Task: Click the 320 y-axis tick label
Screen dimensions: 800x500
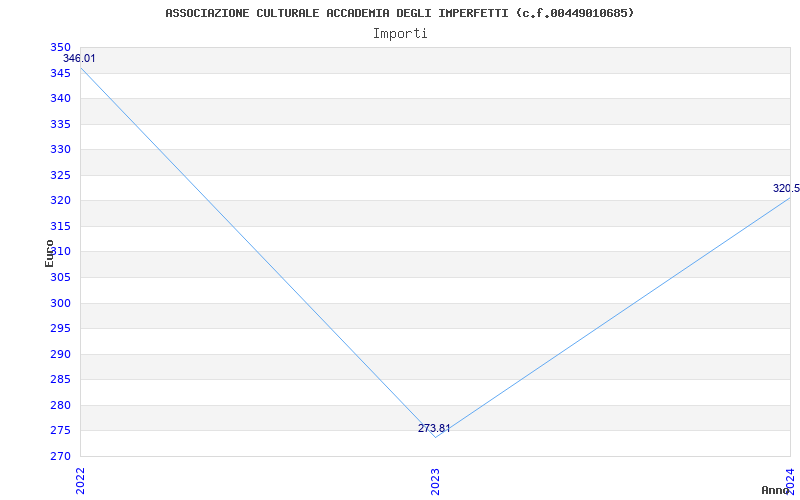Action: tap(60, 201)
